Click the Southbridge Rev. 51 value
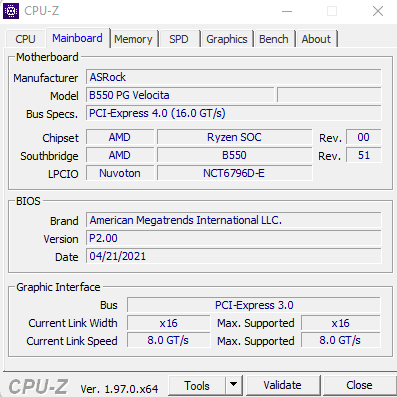The image size is (397, 397). (x=364, y=155)
